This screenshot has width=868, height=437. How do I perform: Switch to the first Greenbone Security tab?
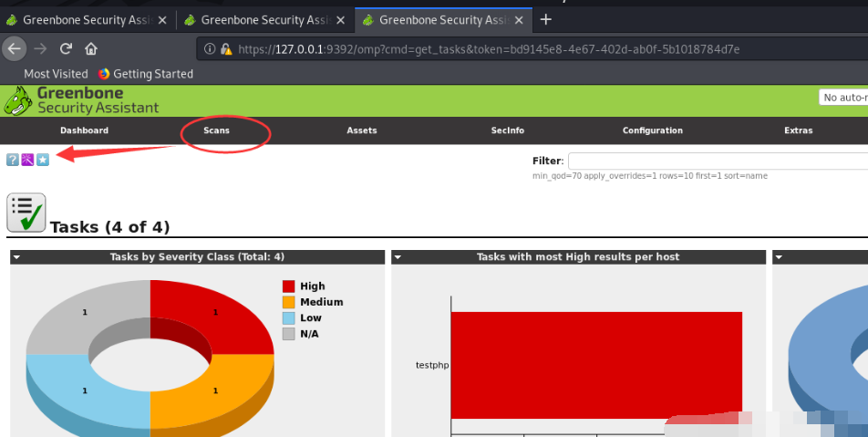(x=88, y=20)
